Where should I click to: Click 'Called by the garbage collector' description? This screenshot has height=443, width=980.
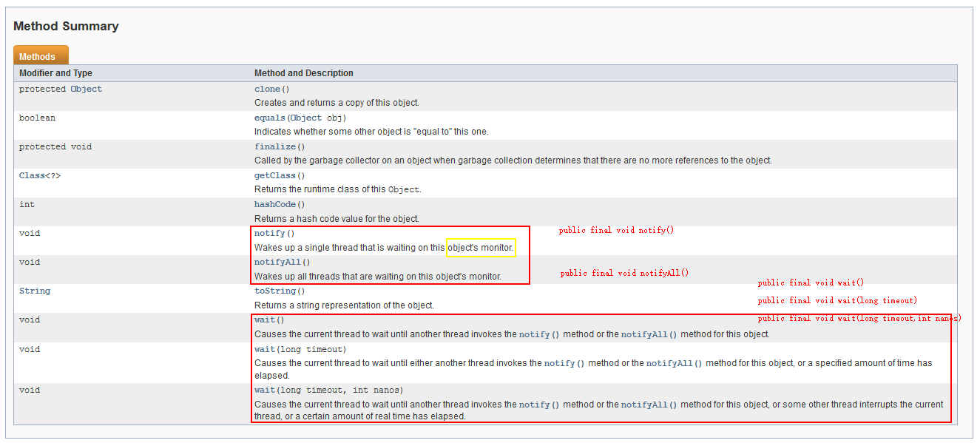click(513, 160)
